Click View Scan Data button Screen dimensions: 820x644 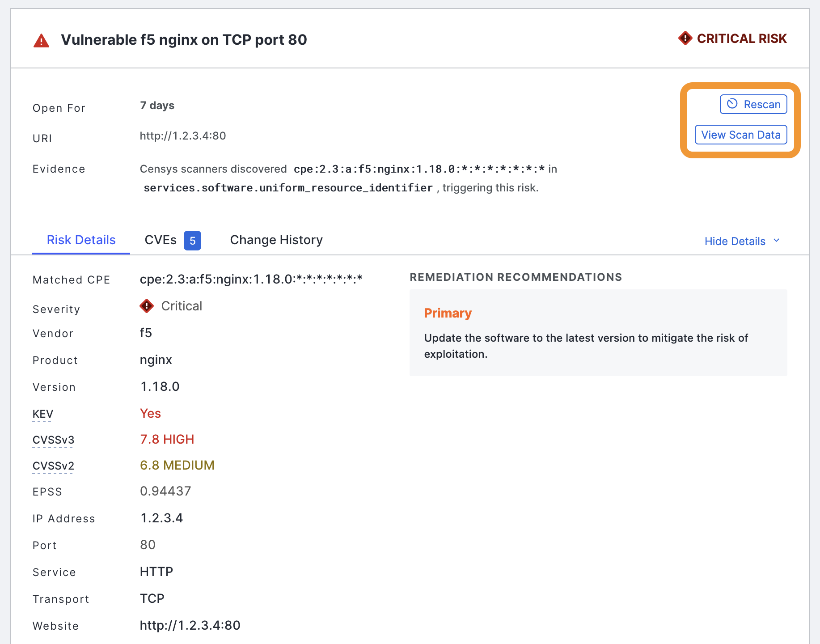pos(741,135)
